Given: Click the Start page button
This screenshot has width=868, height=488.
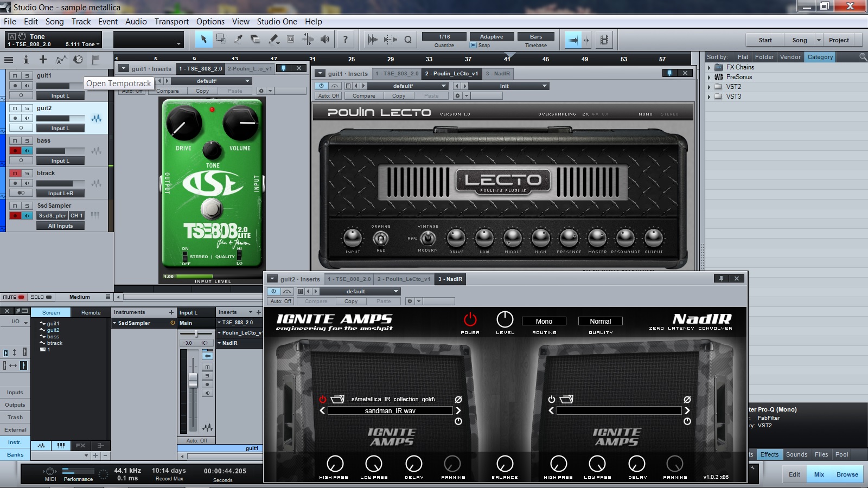Looking at the screenshot, I should coord(765,40).
